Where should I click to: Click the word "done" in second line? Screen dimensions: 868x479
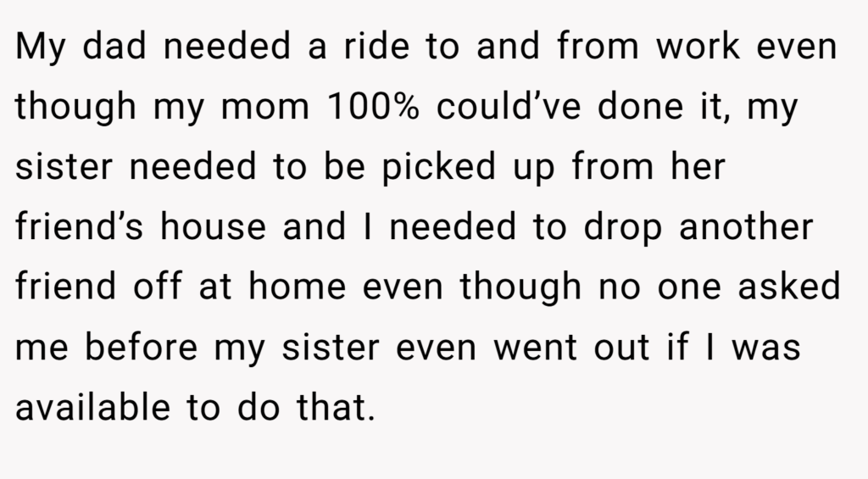641,106
